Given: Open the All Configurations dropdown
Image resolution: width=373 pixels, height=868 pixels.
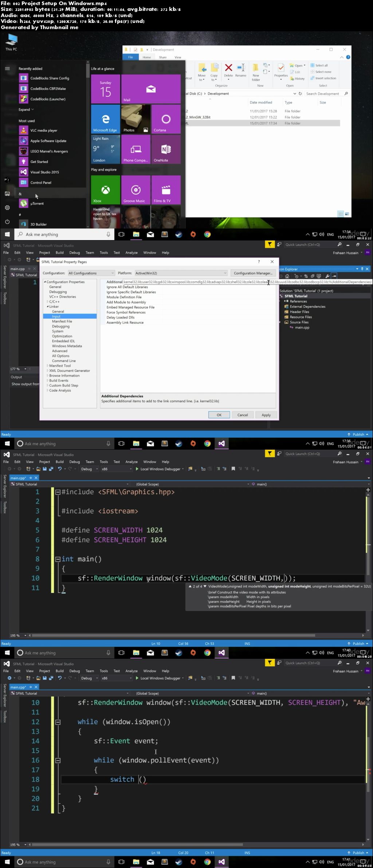Looking at the screenshot, I should (91, 273).
